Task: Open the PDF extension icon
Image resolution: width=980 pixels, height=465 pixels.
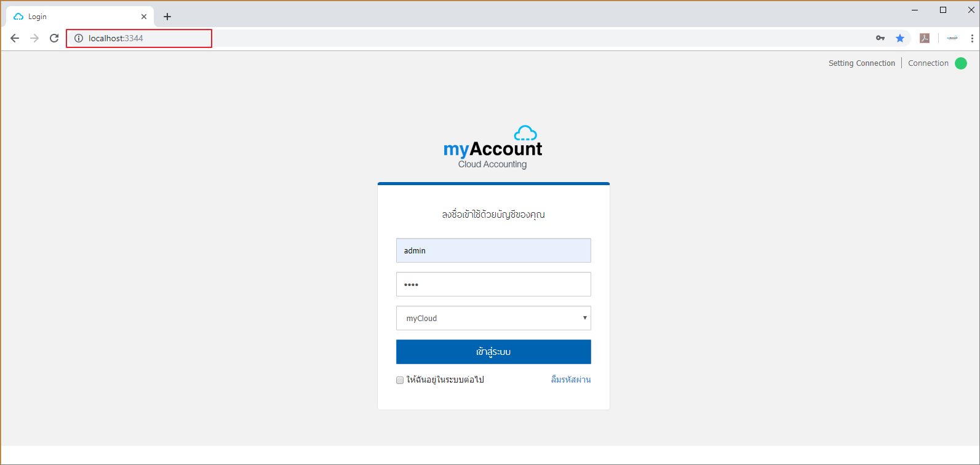Action: [x=925, y=38]
